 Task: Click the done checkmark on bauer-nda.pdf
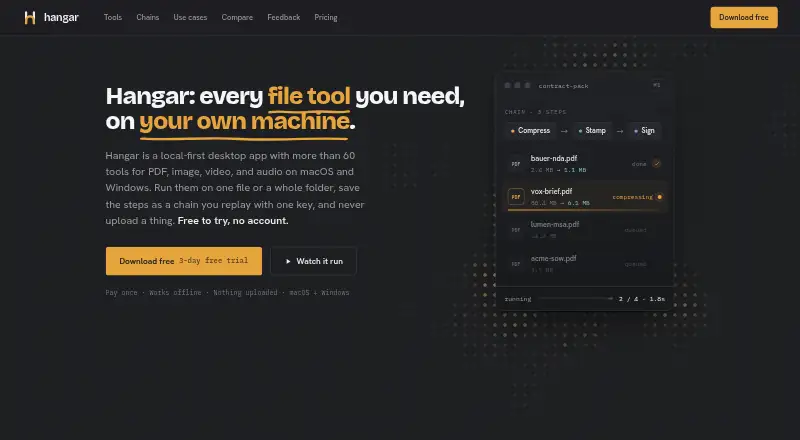[x=657, y=164]
